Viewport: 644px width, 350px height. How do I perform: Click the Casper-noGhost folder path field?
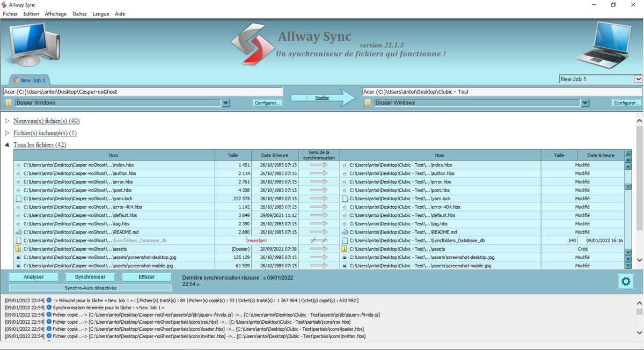tap(143, 92)
